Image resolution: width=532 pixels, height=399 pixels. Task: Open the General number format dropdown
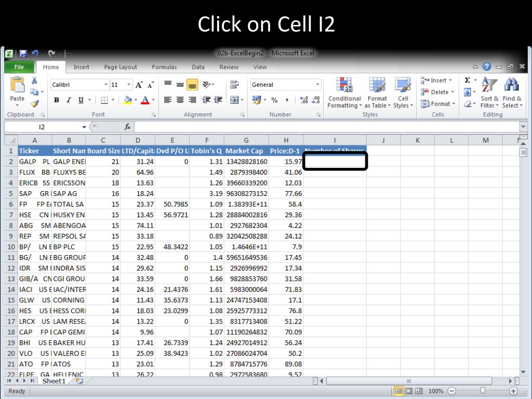click(x=317, y=85)
